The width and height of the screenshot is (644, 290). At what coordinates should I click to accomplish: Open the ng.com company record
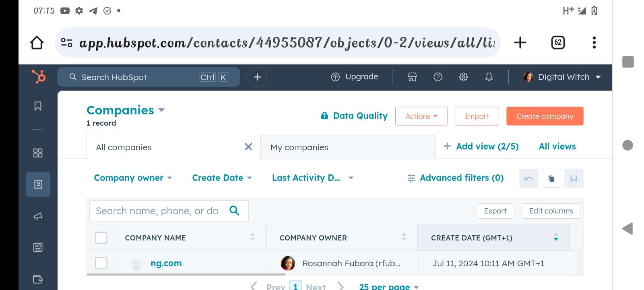(166, 263)
